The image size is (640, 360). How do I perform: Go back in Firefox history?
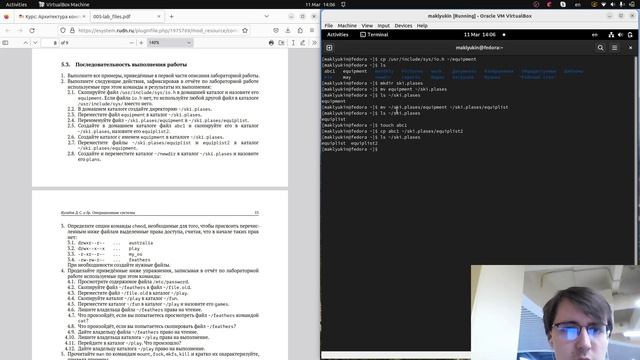(7, 31)
